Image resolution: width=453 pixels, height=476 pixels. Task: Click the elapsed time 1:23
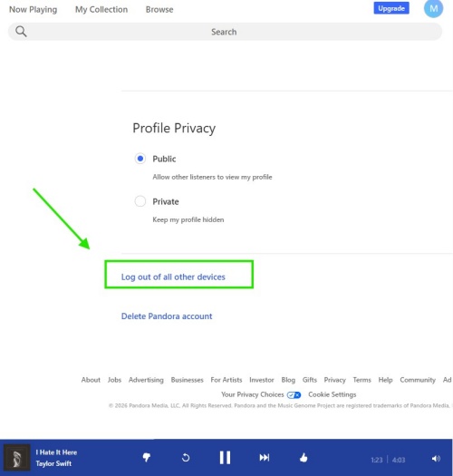pyautogui.click(x=377, y=460)
